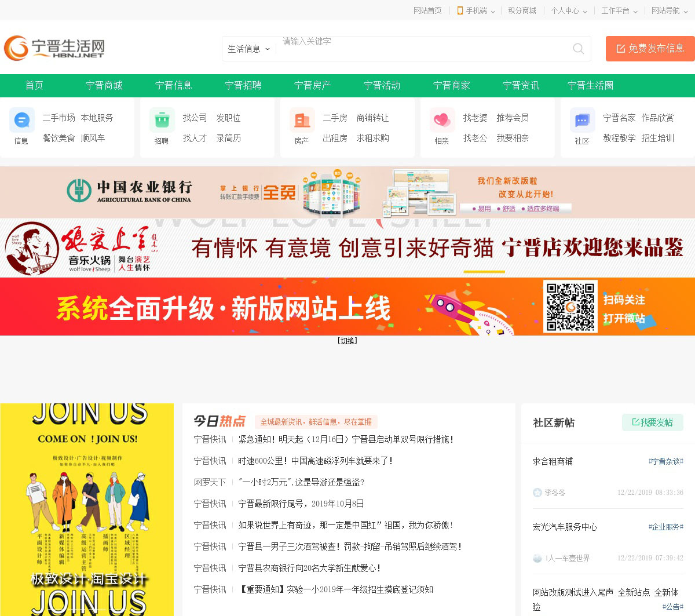The width and height of the screenshot is (695, 616).
Task: Open 宁晋招聘 navigation tab
Action: 243,85
